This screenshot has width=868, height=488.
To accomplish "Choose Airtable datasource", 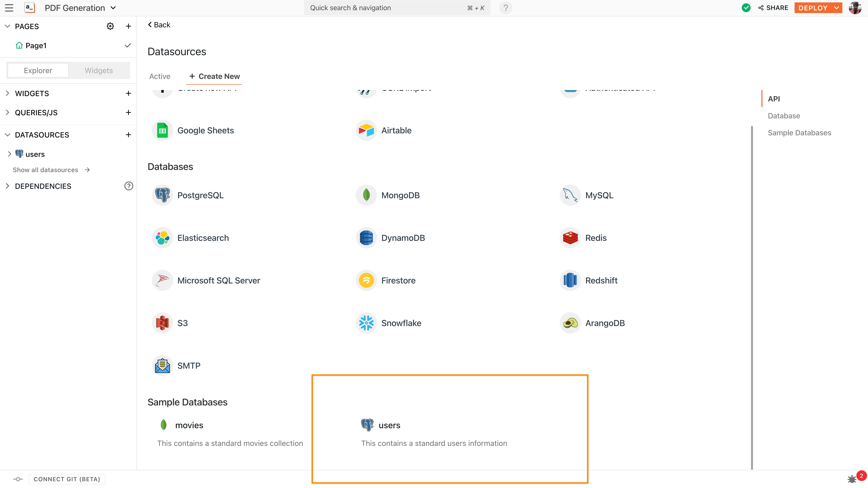I will tap(384, 130).
